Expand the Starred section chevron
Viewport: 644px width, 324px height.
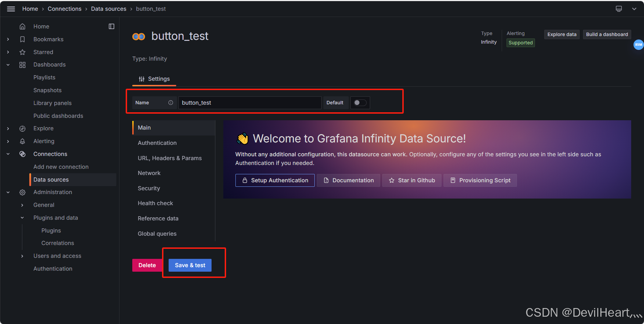coord(8,52)
